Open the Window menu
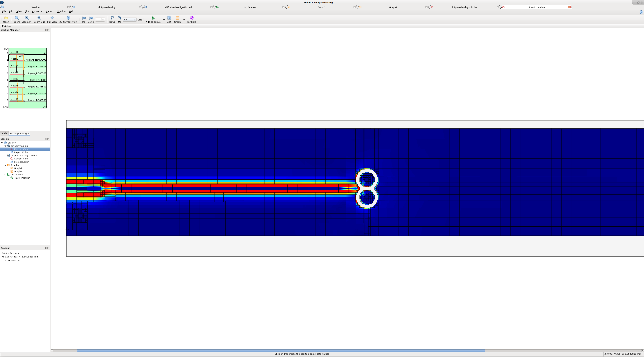The image size is (644, 357). [x=62, y=11]
